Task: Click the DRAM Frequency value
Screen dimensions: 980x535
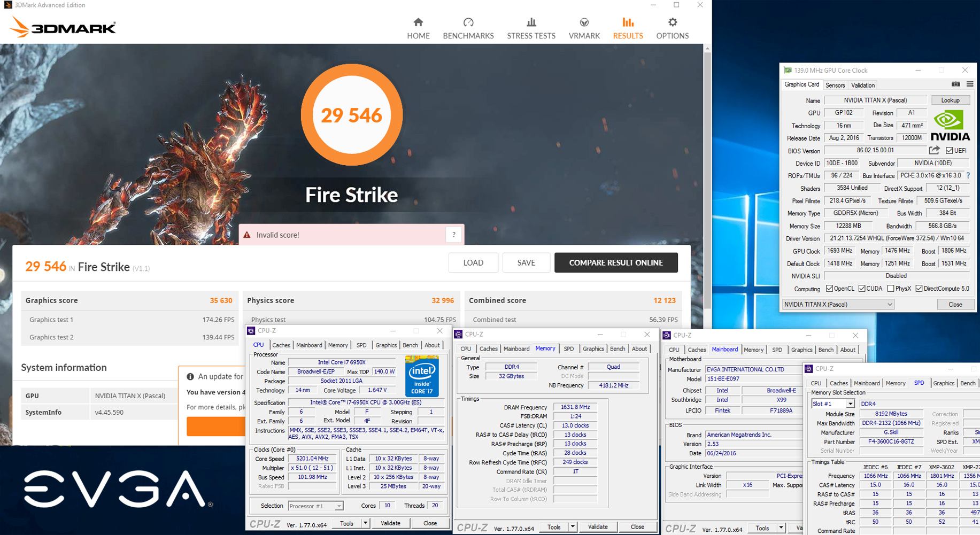Action: click(575, 407)
